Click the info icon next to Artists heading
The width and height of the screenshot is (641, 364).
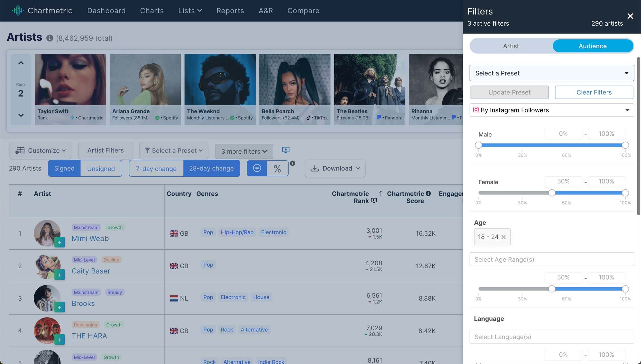(x=49, y=38)
